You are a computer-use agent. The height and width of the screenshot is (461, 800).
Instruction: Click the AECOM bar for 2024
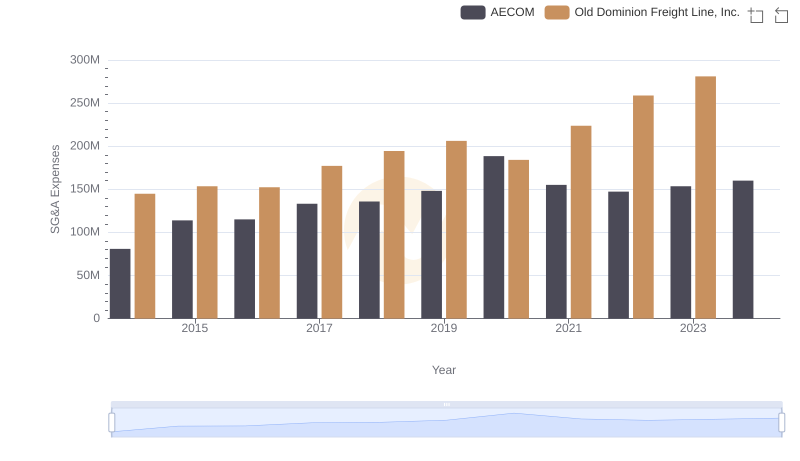743,249
